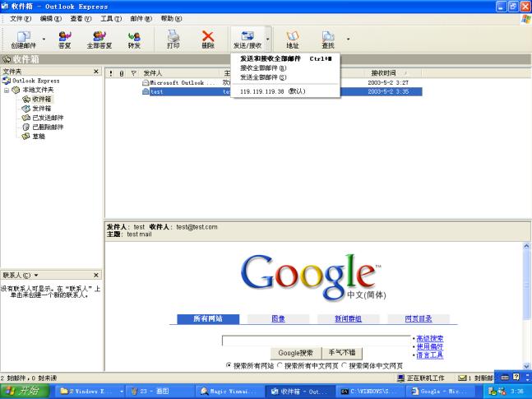Click the 发送/接收 toolbar icon
The image size is (532, 399).
click(247, 39)
